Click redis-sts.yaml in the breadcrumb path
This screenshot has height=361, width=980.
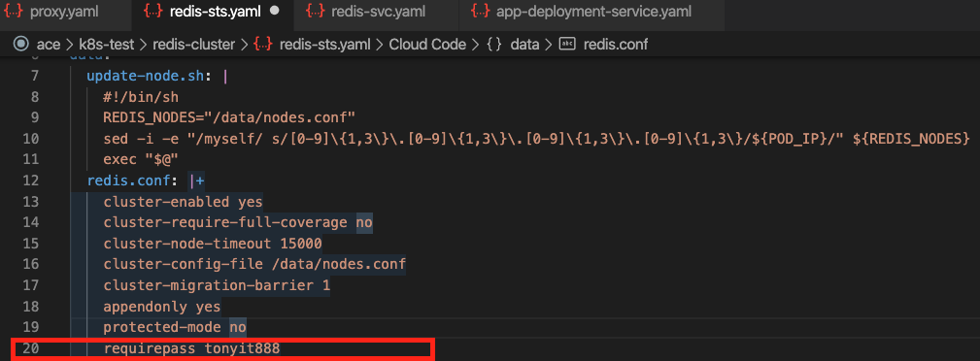coord(325,45)
